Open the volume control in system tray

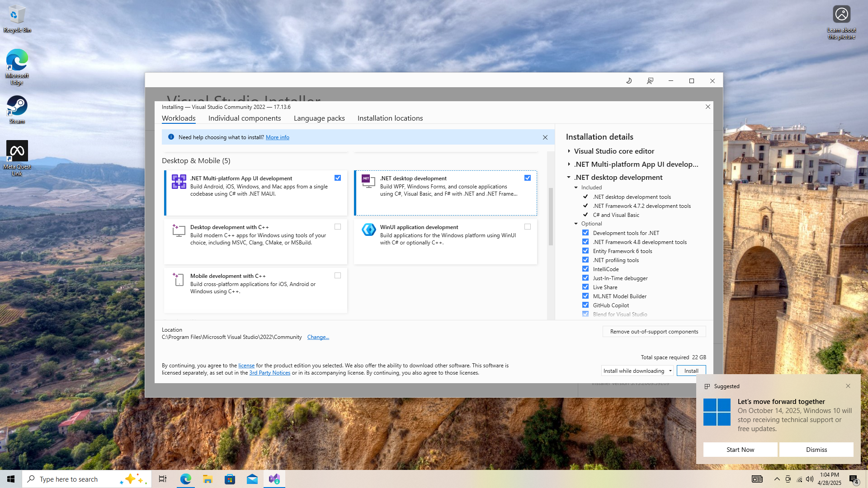810,479
